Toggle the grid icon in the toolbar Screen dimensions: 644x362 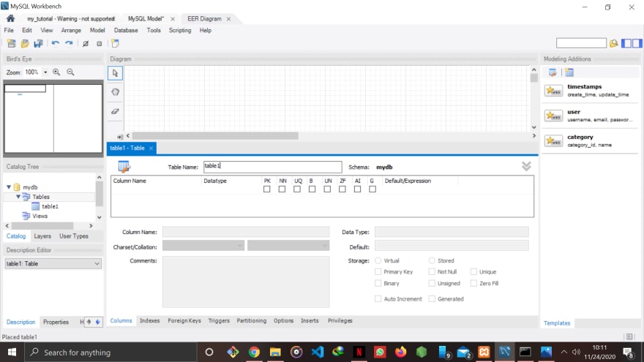tap(86, 43)
